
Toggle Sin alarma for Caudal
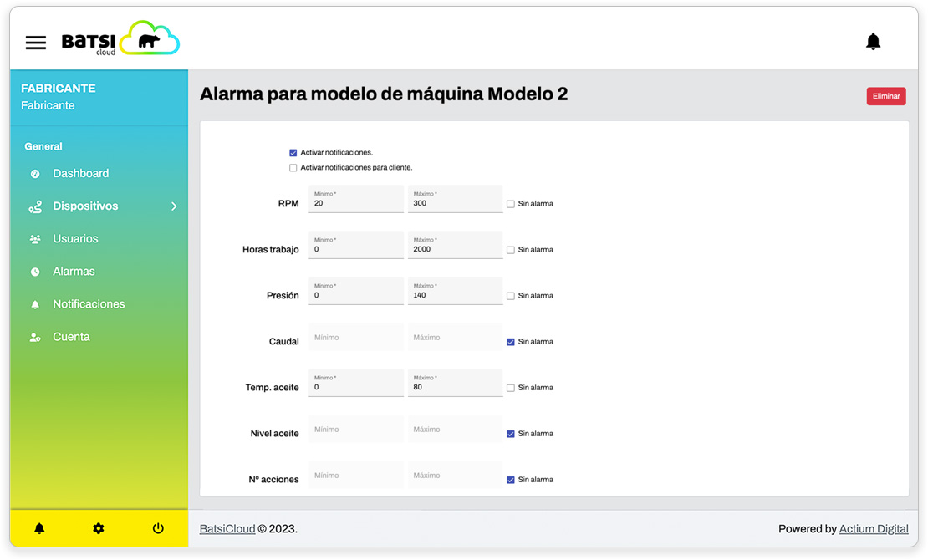pyautogui.click(x=511, y=342)
